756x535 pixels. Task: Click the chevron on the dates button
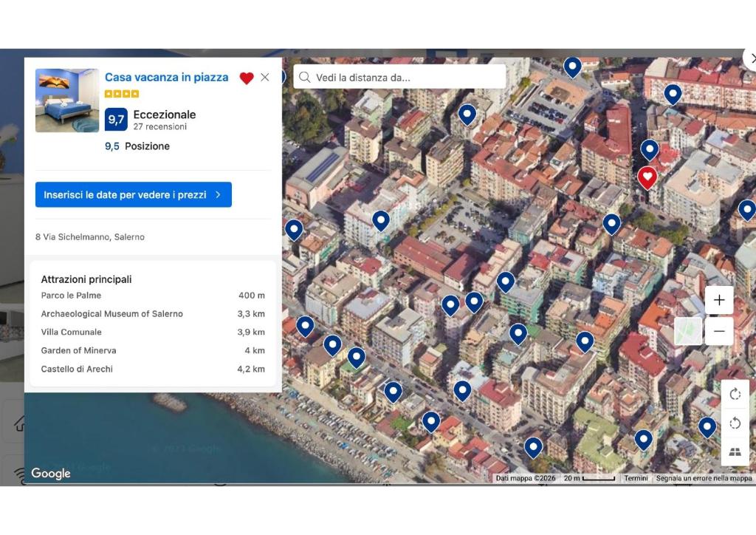[x=218, y=194]
